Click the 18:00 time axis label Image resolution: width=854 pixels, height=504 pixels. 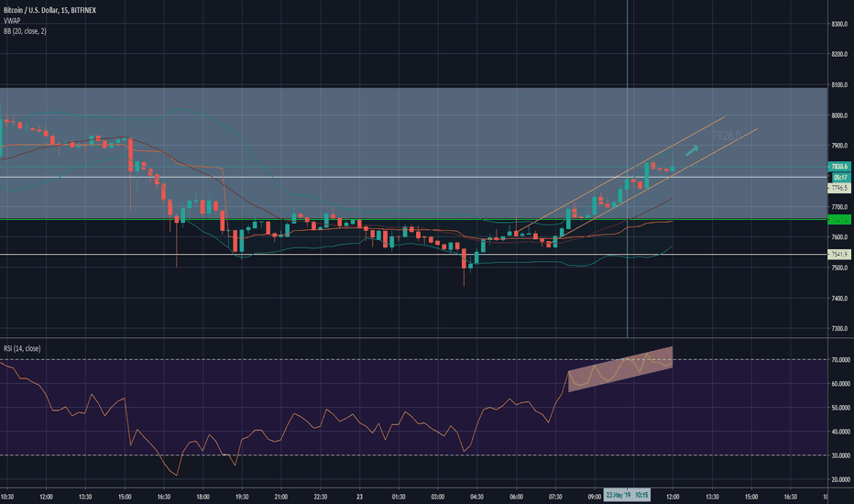(x=203, y=497)
